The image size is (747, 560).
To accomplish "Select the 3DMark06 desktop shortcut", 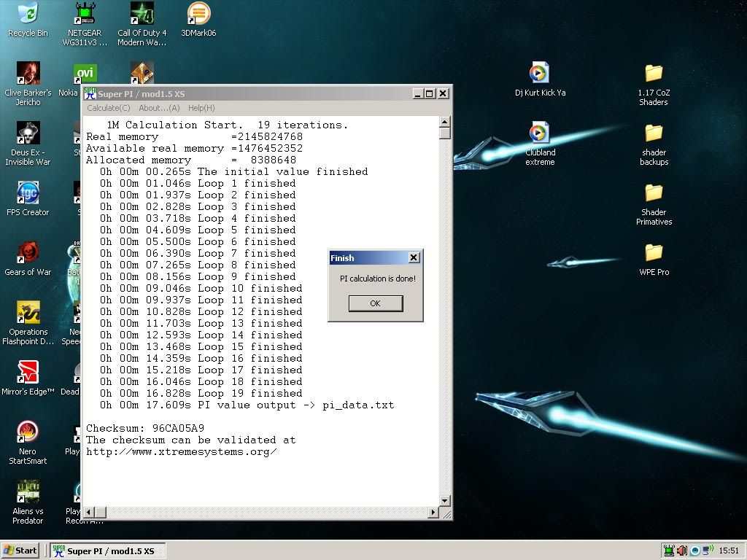I will tap(198, 20).
